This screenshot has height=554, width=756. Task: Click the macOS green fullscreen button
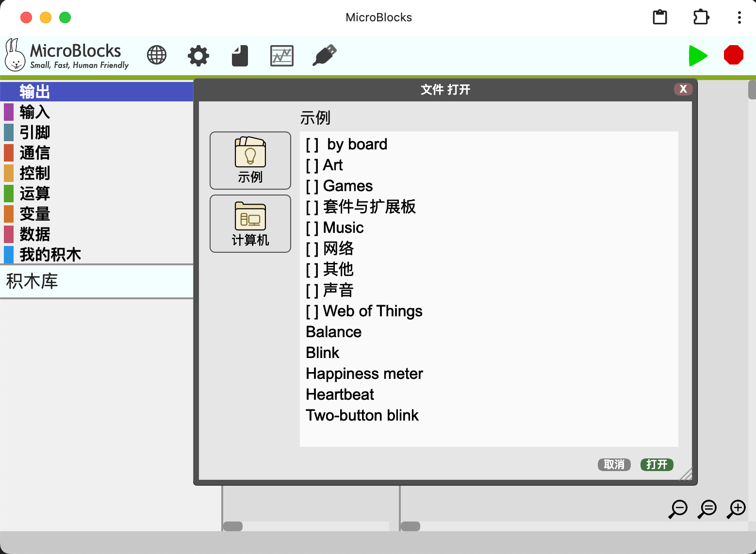click(x=65, y=17)
